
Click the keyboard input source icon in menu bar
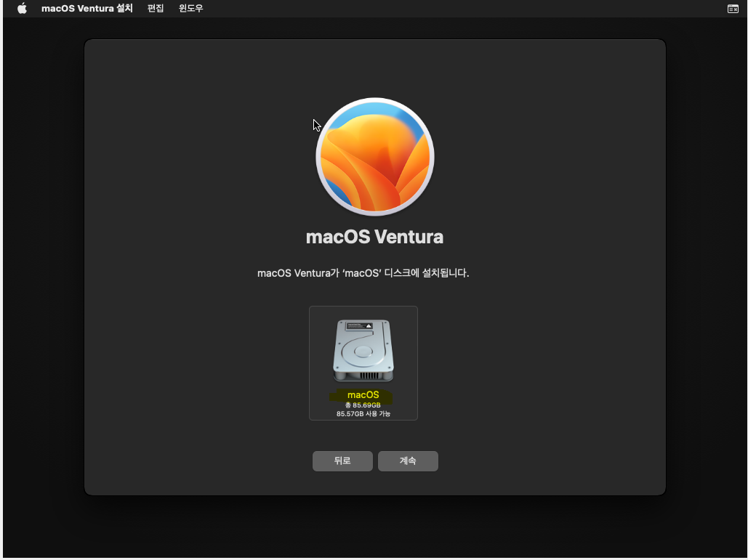pyautogui.click(x=733, y=9)
